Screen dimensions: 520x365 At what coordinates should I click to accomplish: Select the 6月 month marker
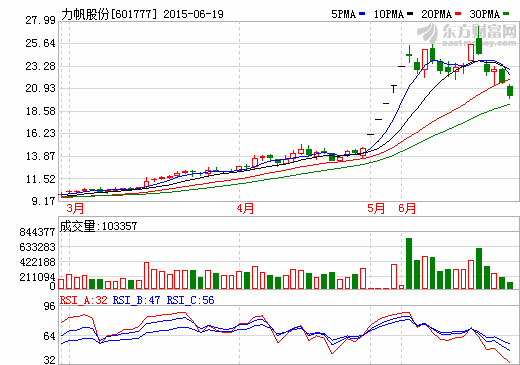click(407, 208)
